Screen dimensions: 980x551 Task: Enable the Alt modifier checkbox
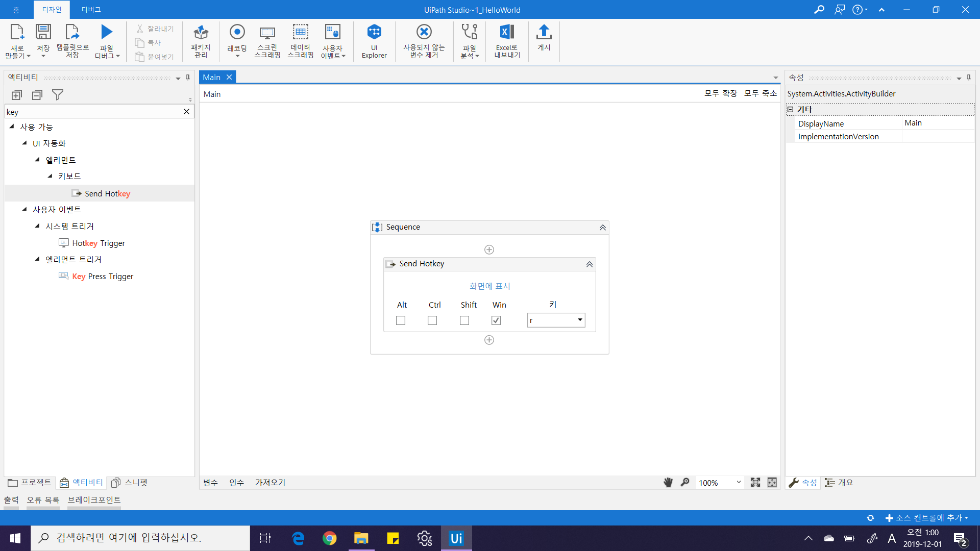[x=401, y=320]
